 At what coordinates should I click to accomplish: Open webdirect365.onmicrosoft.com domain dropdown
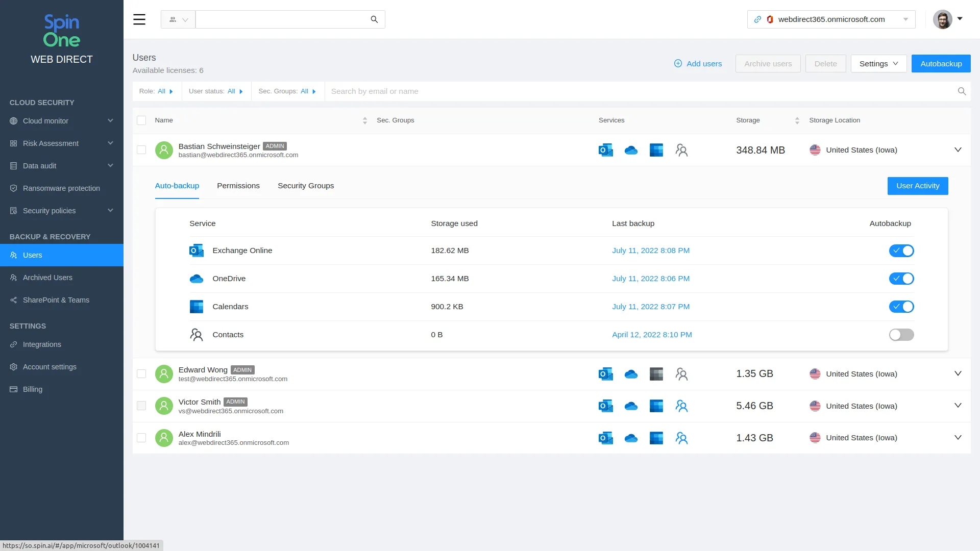831,19
